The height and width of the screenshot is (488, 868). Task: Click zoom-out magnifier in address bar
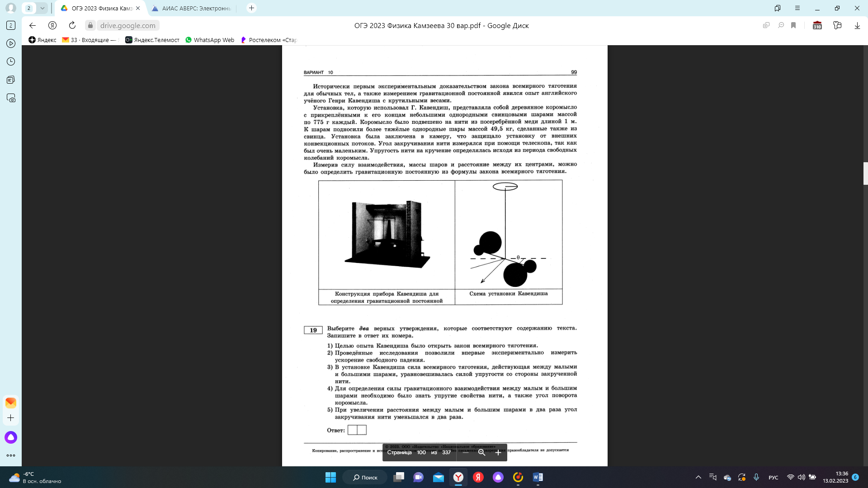[781, 25]
